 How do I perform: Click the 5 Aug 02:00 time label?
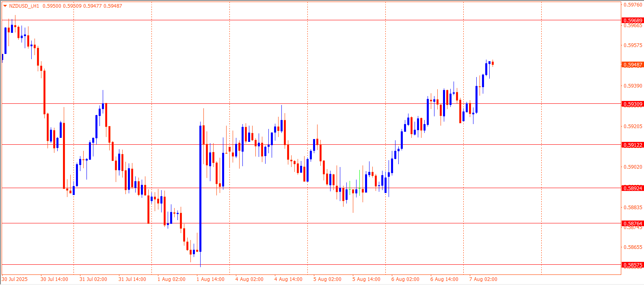point(327,279)
